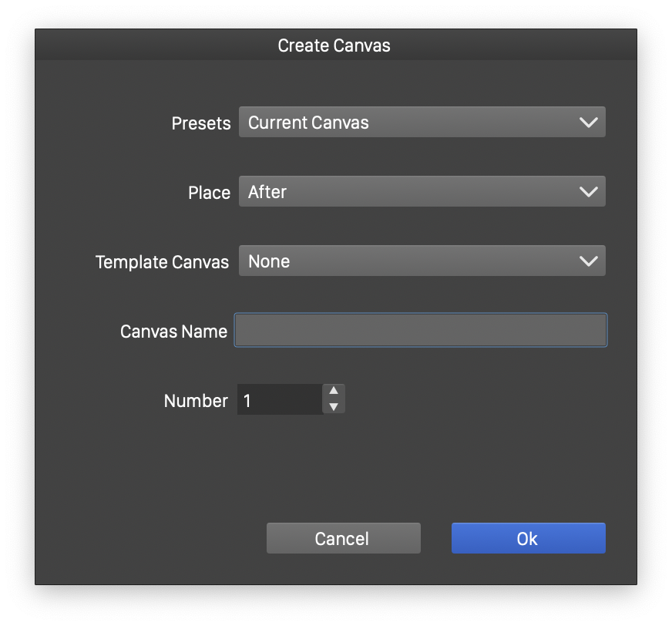The height and width of the screenshot is (626, 672).
Task: Click the chevron arrow on Presets dropdown
Action: (x=588, y=123)
